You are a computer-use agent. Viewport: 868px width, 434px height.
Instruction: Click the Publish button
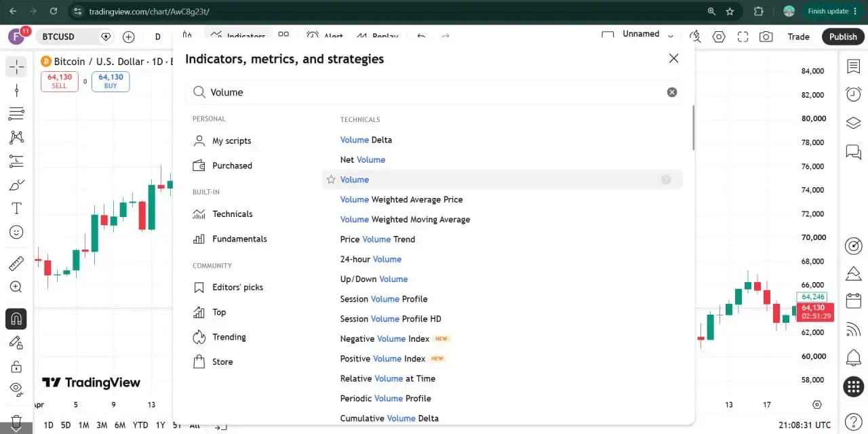[843, 37]
